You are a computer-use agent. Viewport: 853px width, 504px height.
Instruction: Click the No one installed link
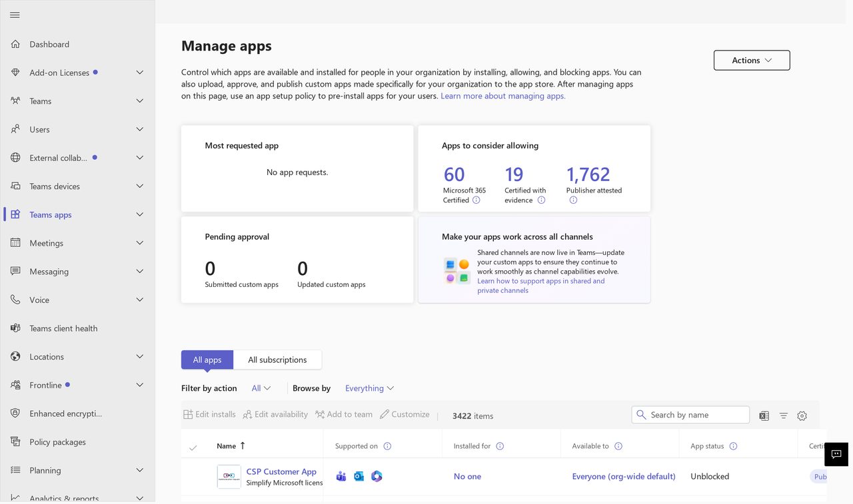click(467, 477)
